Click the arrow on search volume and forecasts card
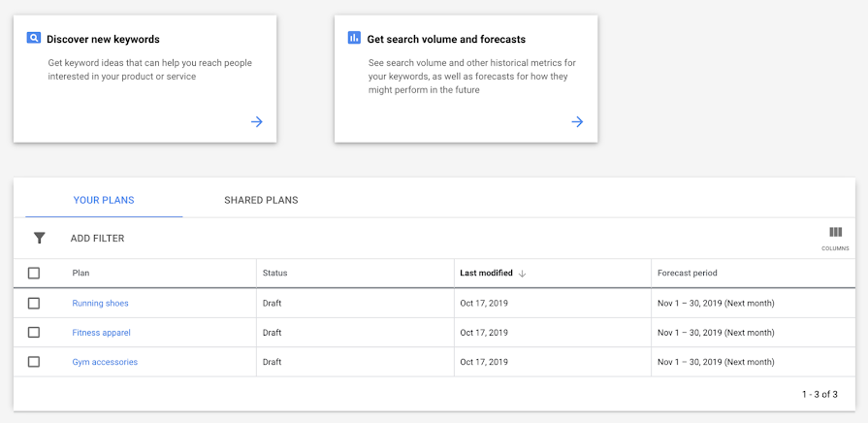The image size is (868, 423). [x=577, y=122]
